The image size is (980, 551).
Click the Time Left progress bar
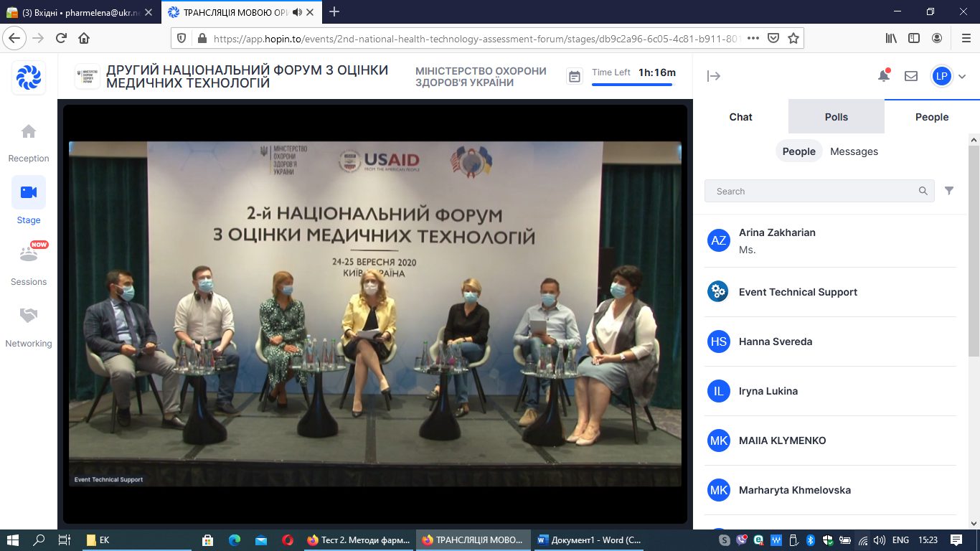click(x=632, y=85)
